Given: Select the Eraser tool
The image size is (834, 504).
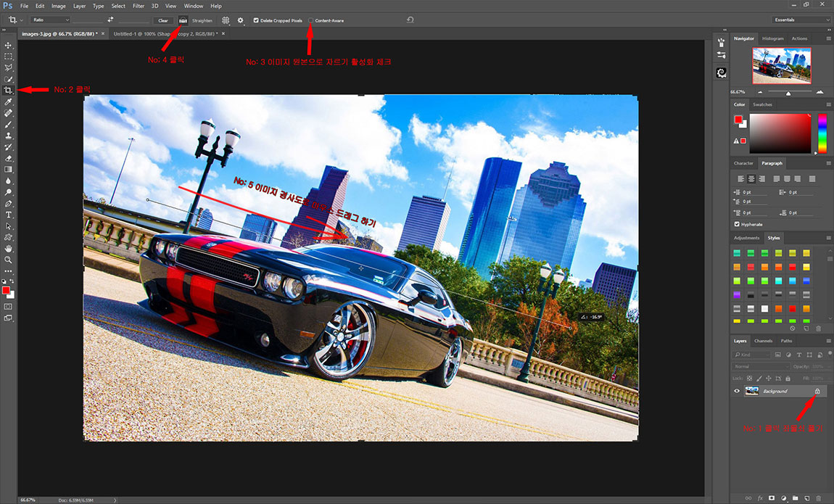Looking at the screenshot, I should (x=8, y=158).
